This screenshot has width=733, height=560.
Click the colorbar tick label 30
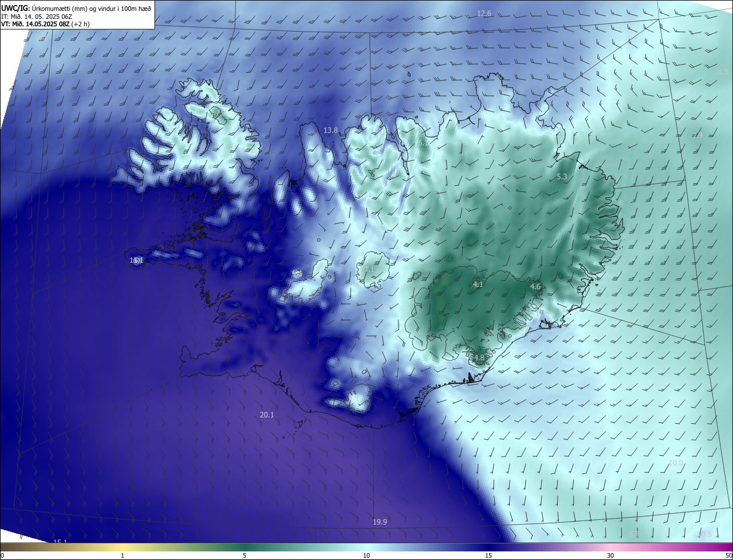pyautogui.click(x=610, y=555)
